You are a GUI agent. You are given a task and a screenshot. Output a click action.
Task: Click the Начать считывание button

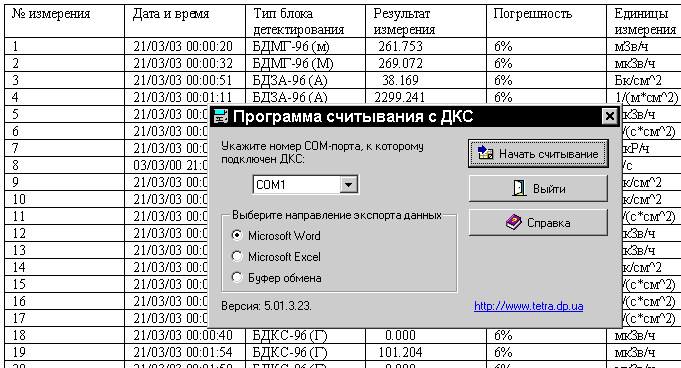tap(538, 153)
